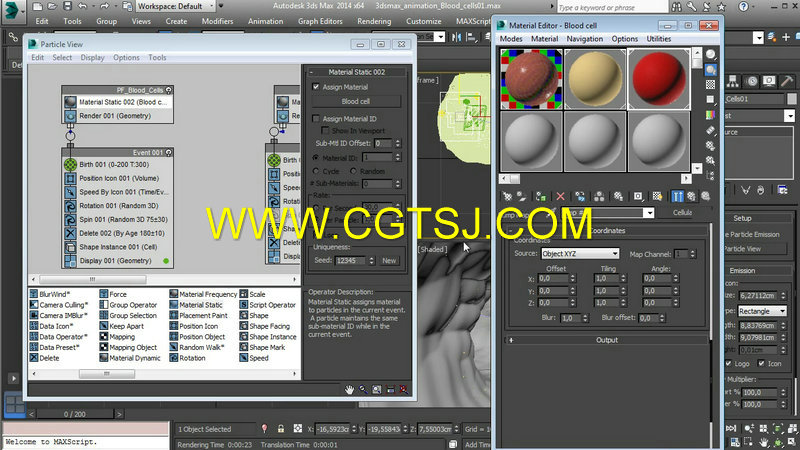
Task: Select Pan hand tool in Particle View
Action: [x=349, y=390]
